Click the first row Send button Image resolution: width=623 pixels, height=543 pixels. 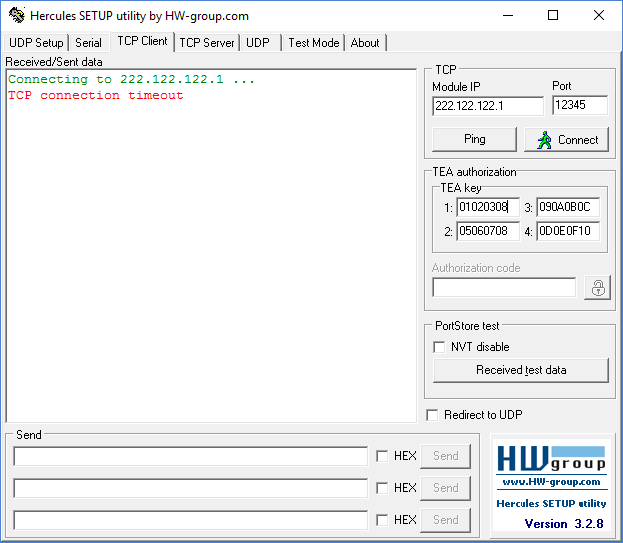coord(445,456)
